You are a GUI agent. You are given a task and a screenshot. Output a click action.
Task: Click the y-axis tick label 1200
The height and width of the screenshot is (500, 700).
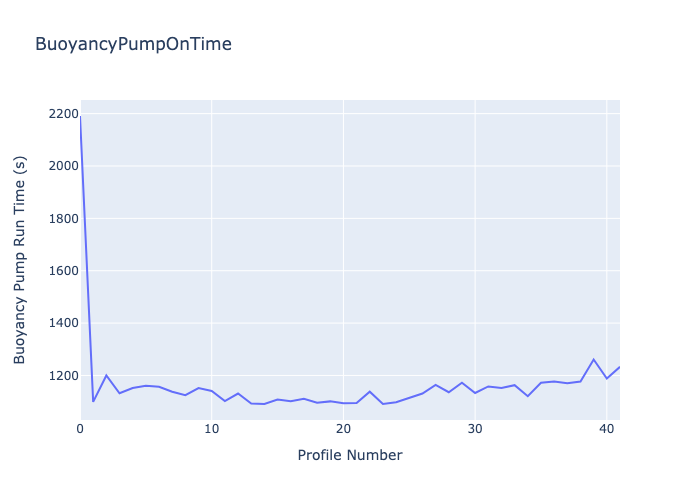pyautogui.click(x=63, y=376)
